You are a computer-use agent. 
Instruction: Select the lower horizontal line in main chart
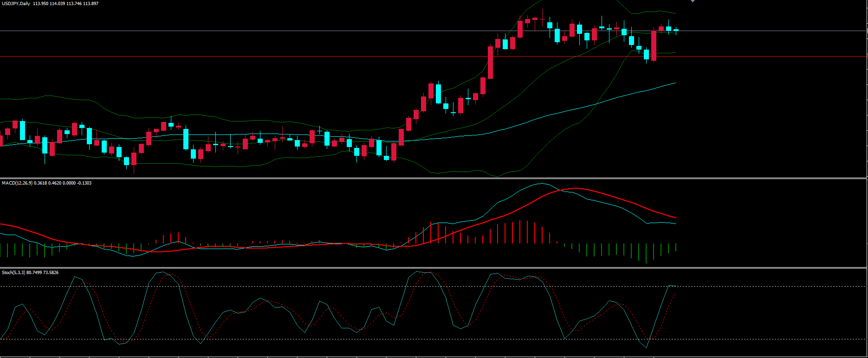(325, 57)
